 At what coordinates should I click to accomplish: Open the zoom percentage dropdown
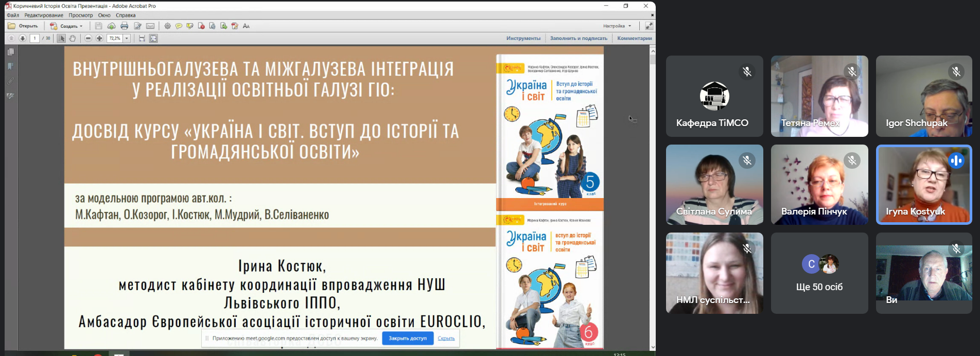[x=127, y=38]
